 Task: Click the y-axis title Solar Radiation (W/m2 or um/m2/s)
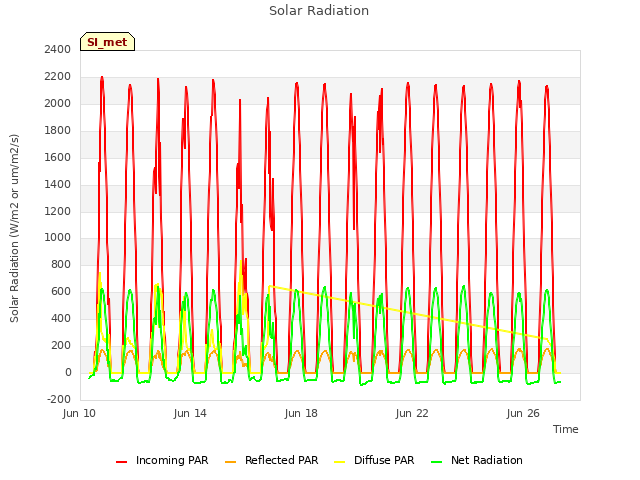pyautogui.click(x=14, y=228)
